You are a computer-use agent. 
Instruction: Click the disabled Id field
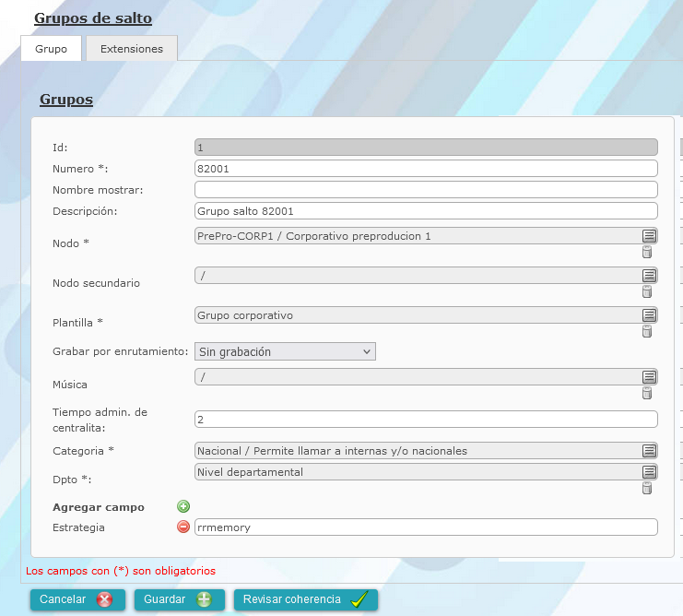426,148
